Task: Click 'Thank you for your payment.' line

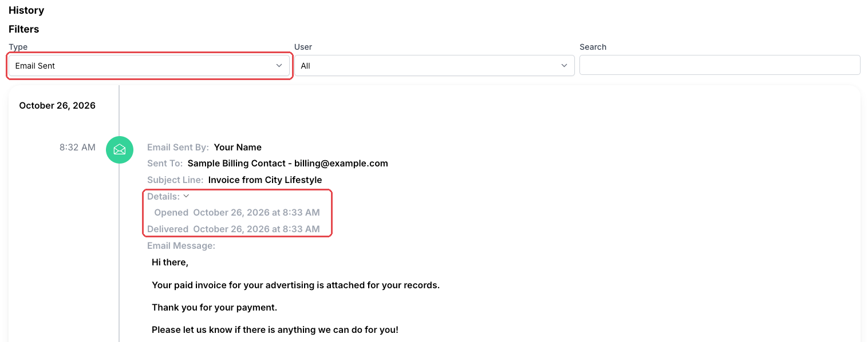Action: click(214, 308)
